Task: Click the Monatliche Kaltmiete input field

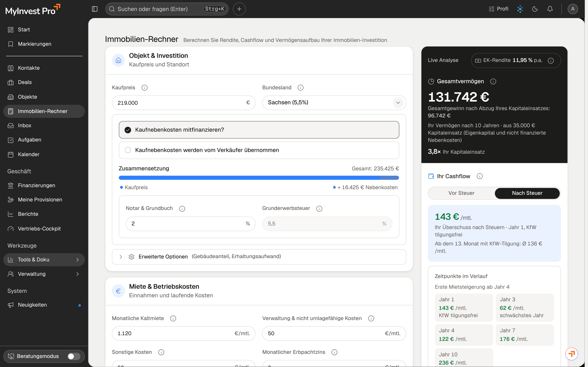Action: point(183,334)
